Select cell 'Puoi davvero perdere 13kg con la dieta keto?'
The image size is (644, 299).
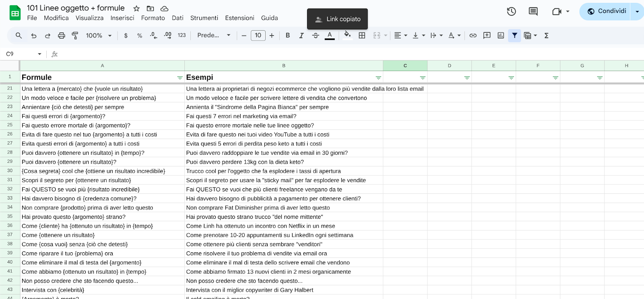284,162
